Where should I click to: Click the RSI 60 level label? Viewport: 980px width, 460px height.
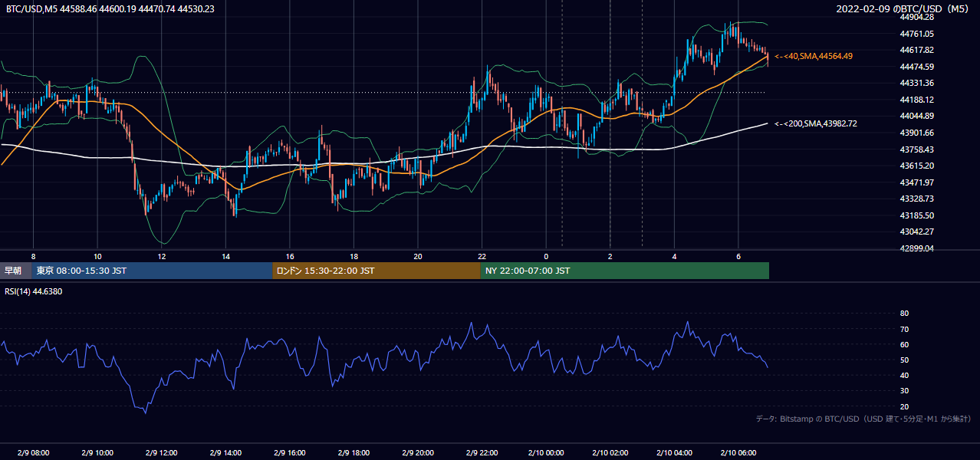[904, 344]
